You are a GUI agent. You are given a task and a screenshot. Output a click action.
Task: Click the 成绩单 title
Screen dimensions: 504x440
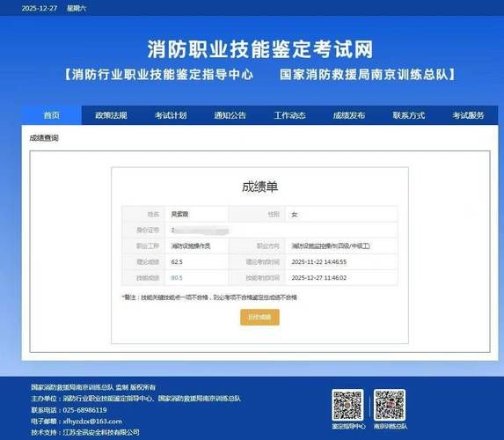click(x=259, y=187)
